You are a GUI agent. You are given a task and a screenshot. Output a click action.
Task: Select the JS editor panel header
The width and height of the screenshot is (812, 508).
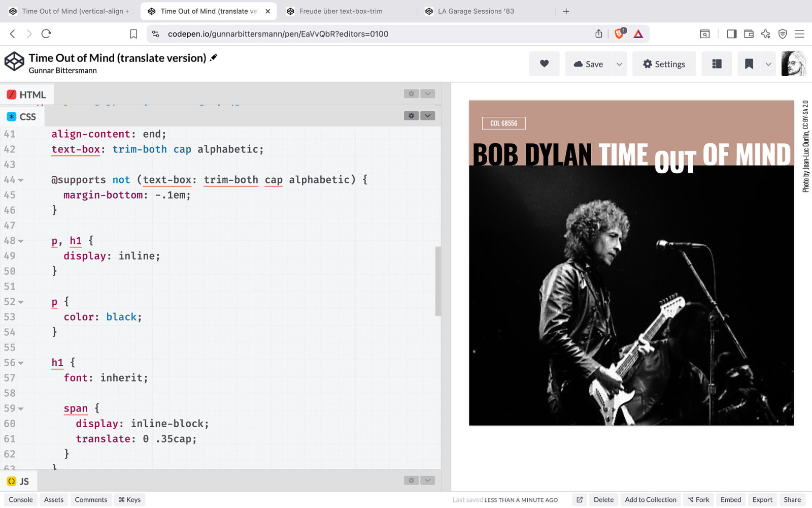[18, 481]
